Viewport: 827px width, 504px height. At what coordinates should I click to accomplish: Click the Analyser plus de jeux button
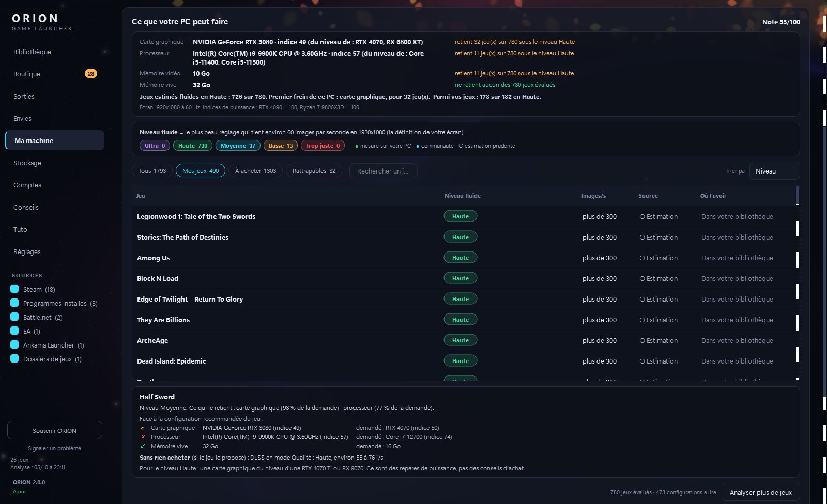[x=760, y=492]
